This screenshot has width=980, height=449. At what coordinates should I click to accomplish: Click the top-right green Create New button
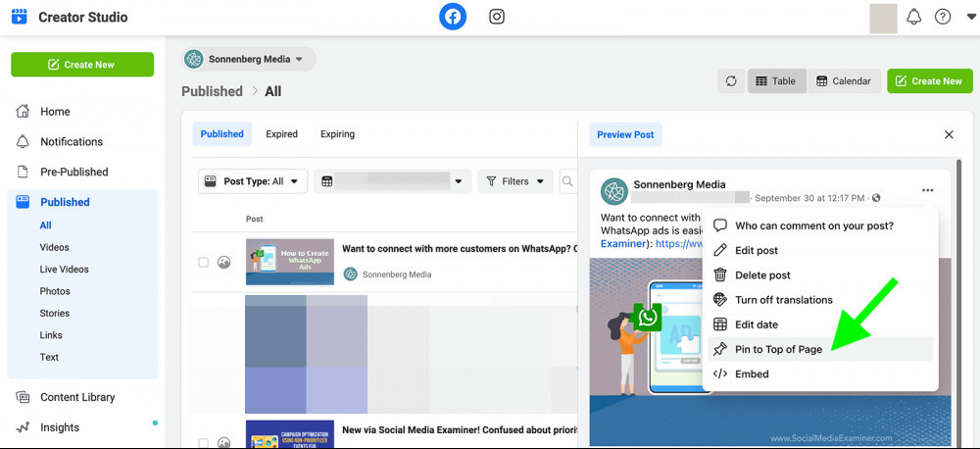pos(929,80)
